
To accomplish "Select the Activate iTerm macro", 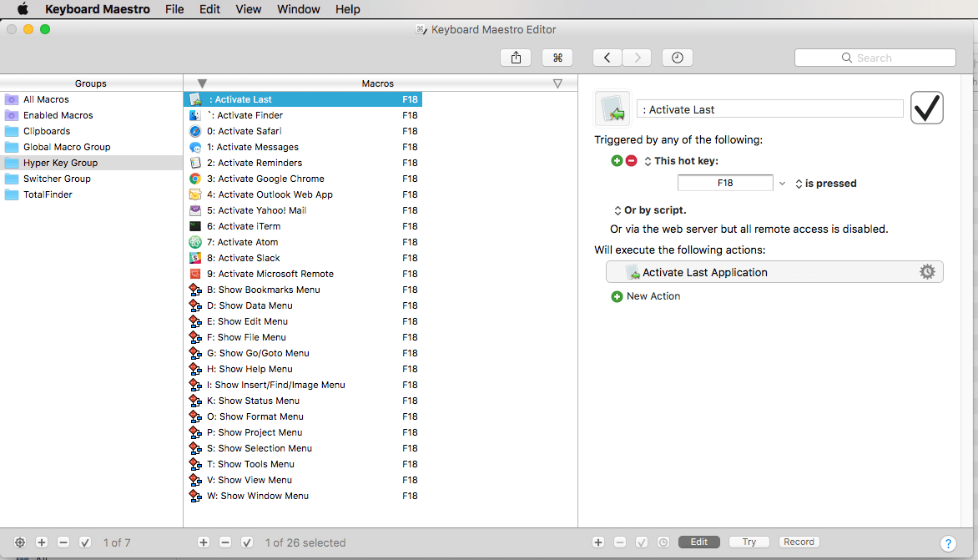I will pos(303,225).
